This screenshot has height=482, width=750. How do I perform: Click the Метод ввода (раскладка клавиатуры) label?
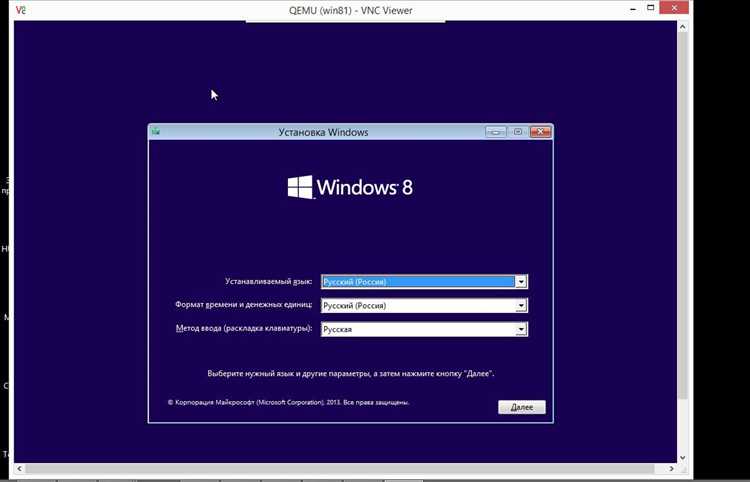click(244, 329)
